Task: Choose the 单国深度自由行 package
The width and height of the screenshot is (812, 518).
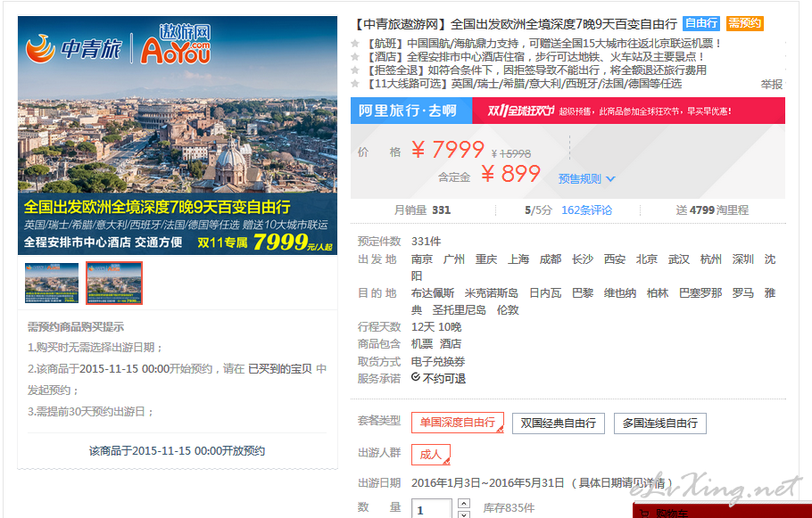Action: point(457,423)
